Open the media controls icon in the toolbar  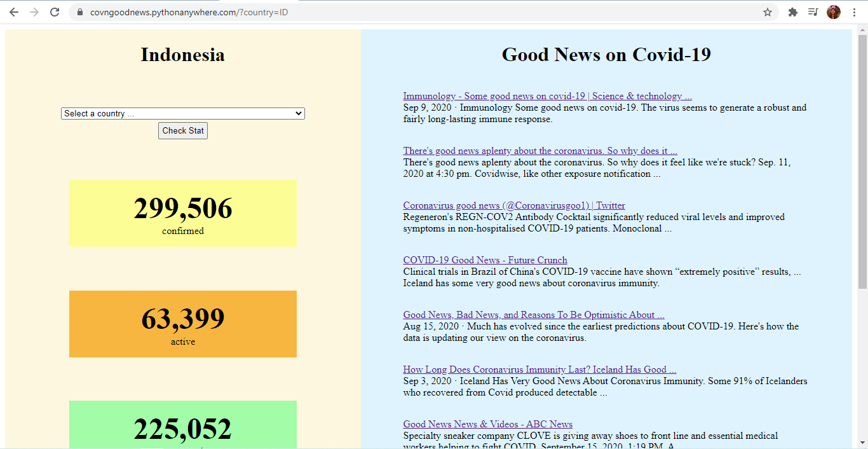click(x=813, y=11)
